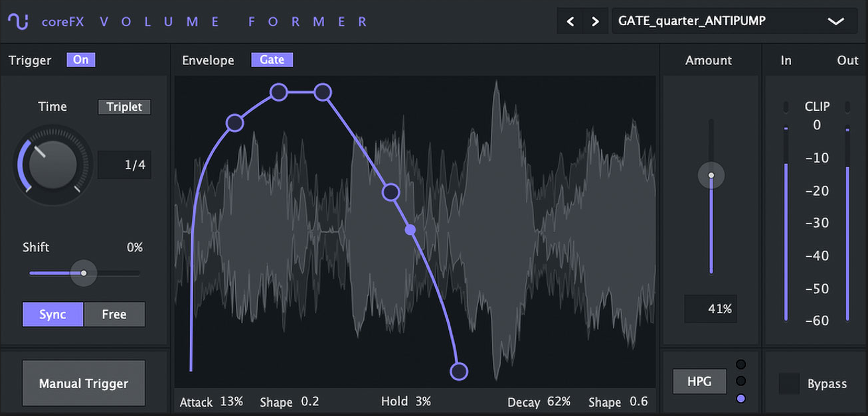This screenshot has width=868, height=416.
Task: Load the next preset with the right arrow
Action: (x=594, y=21)
